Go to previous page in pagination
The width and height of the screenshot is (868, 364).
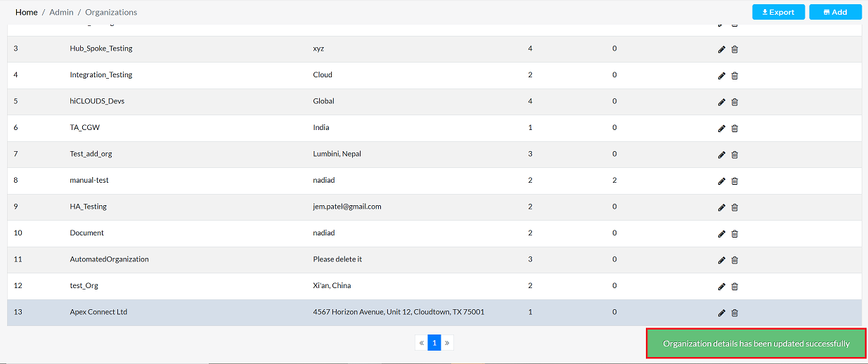click(422, 343)
